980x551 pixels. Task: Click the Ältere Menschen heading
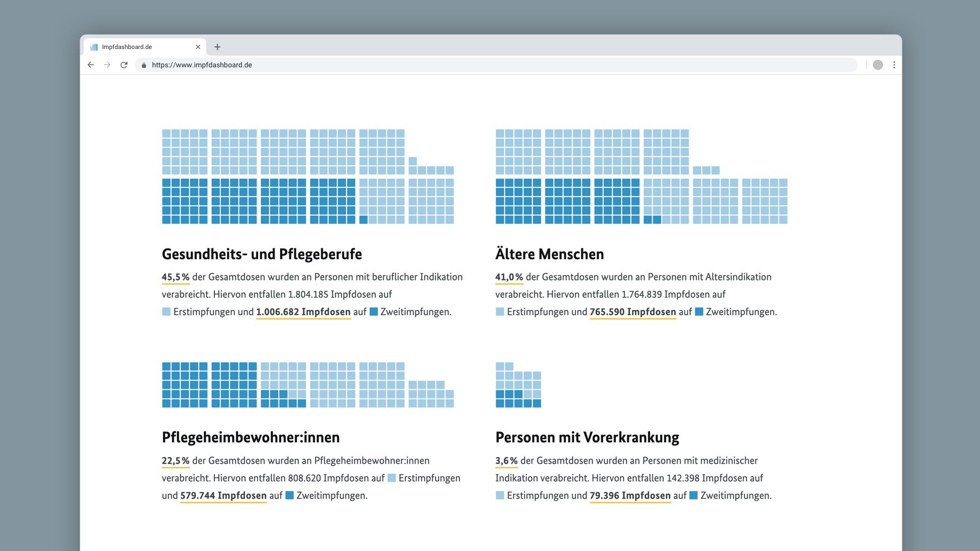[550, 254]
